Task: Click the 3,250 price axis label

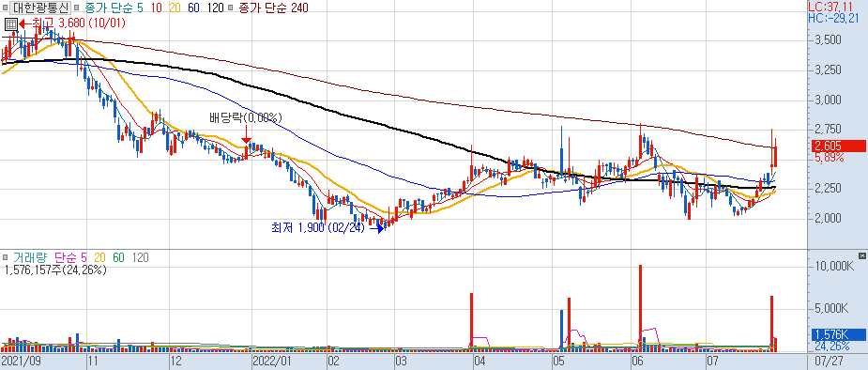Action: (x=828, y=69)
